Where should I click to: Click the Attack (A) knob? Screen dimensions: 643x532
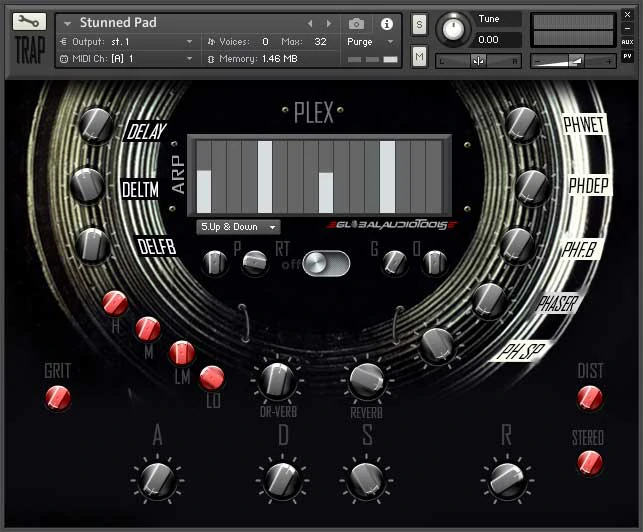pyautogui.click(x=157, y=480)
